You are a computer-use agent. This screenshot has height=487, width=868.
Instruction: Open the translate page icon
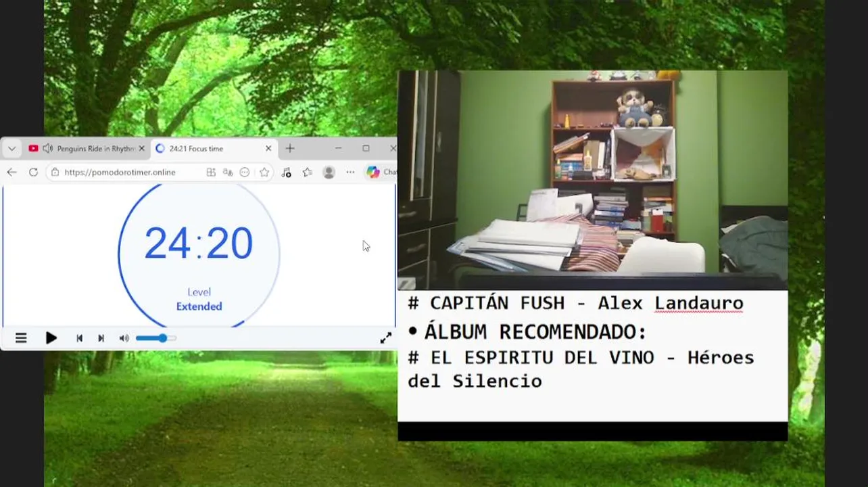point(228,172)
